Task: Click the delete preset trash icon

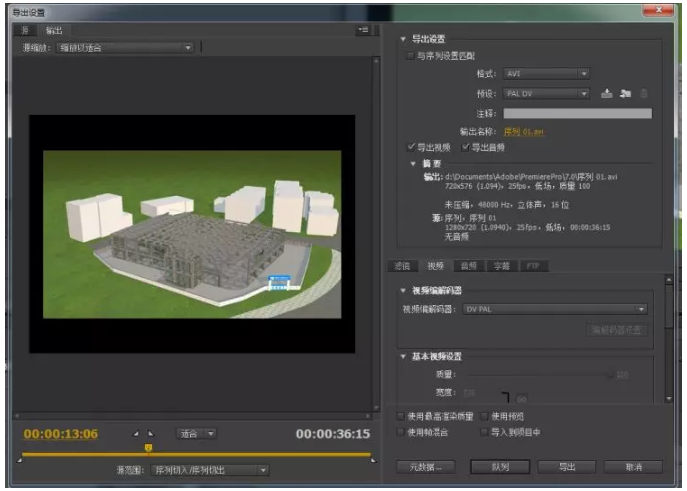Action: pos(644,94)
